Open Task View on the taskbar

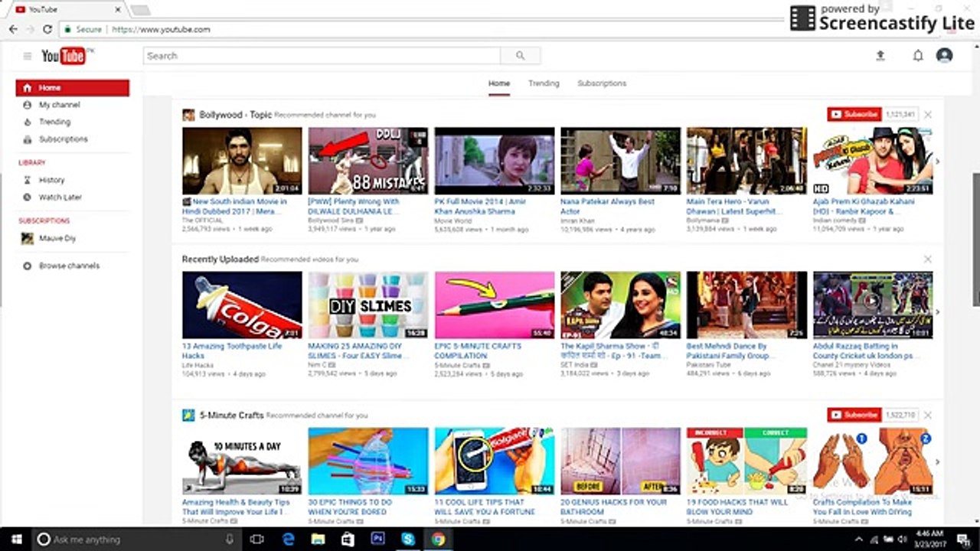[x=257, y=539]
